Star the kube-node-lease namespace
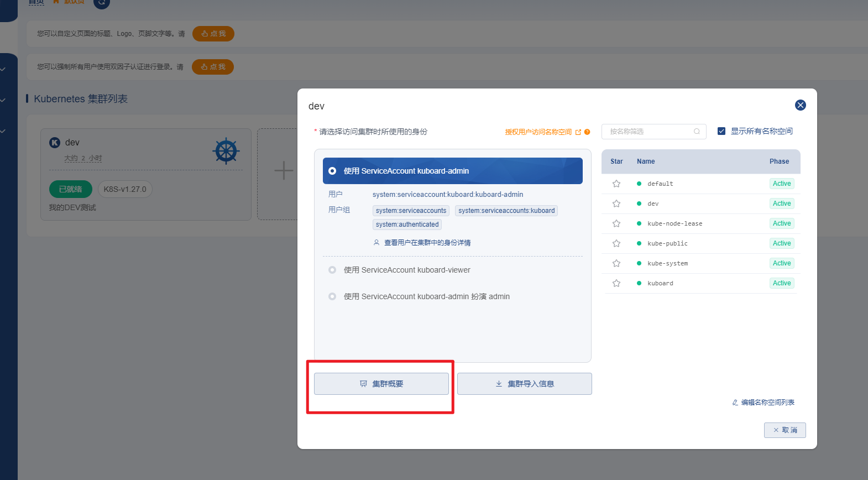868x480 pixels. pyautogui.click(x=616, y=223)
